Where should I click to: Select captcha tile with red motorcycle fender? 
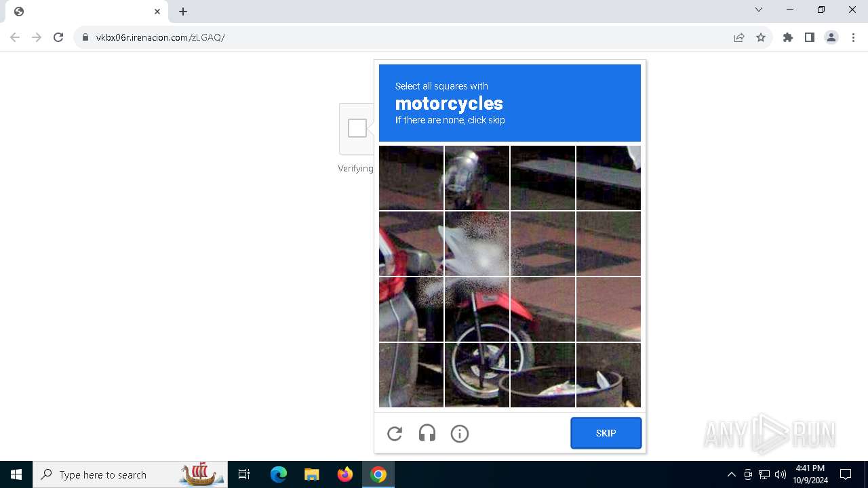coord(542,309)
